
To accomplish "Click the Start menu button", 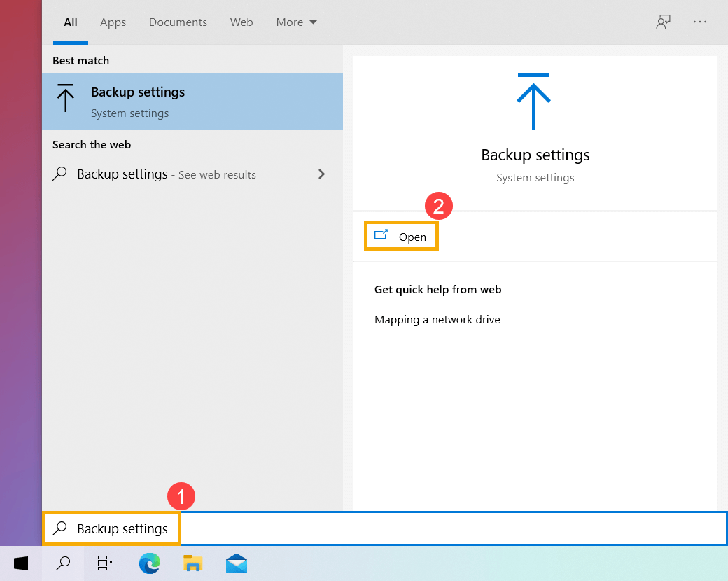I will (20, 563).
